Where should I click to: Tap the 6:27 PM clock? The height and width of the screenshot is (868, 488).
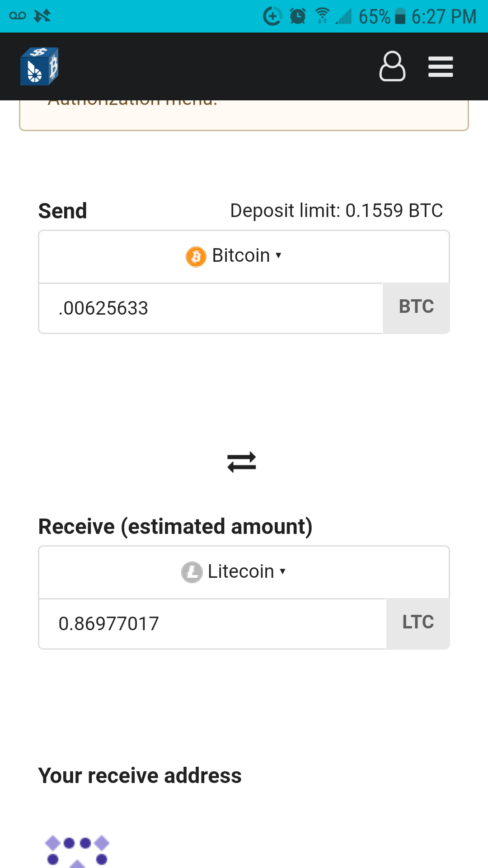[444, 17]
